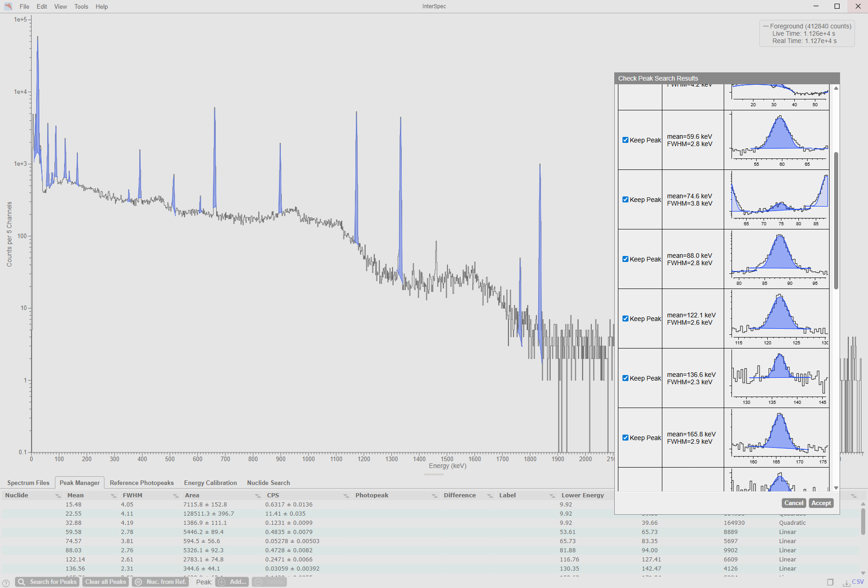
Task: Uncheck Keep Peak for 74.6 keV peak
Action: click(625, 200)
